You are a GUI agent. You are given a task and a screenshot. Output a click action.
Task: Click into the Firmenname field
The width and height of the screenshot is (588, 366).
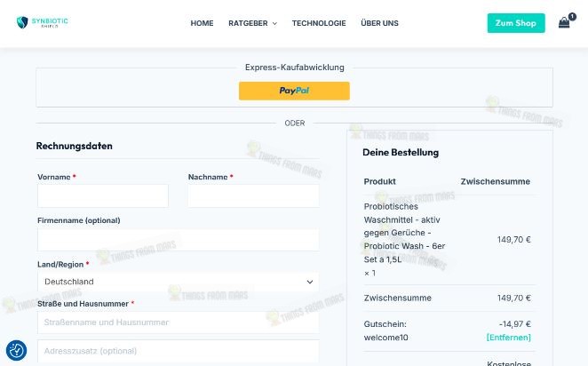point(179,240)
